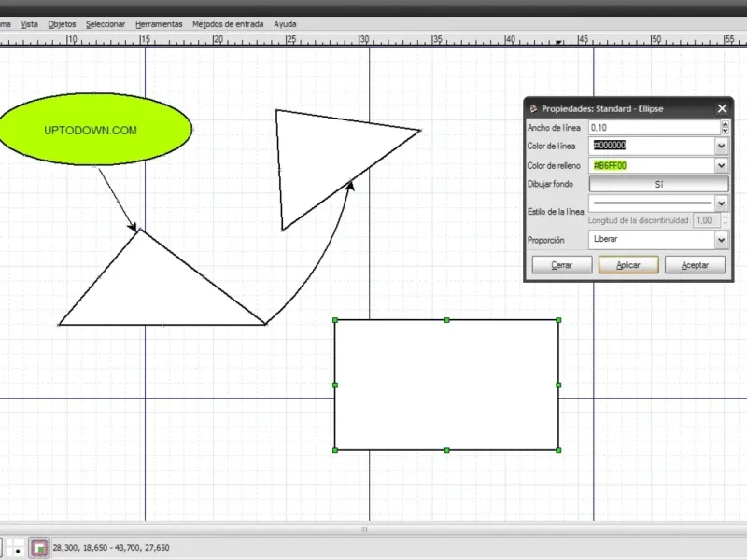Image resolution: width=747 pixels, height=560 pixels.
Task: Open the Objetos menu
Action: tap(62, 24)
